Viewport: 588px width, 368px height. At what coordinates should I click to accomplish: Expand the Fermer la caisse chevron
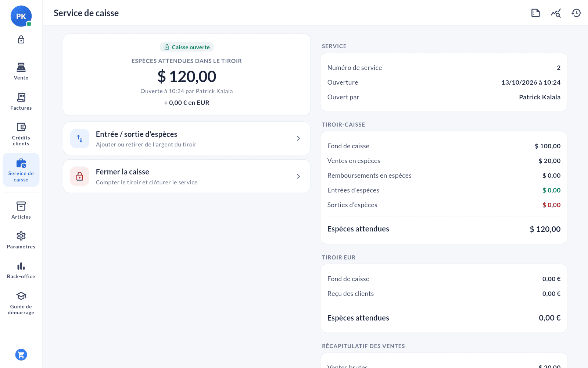click(x=298, y=176)
